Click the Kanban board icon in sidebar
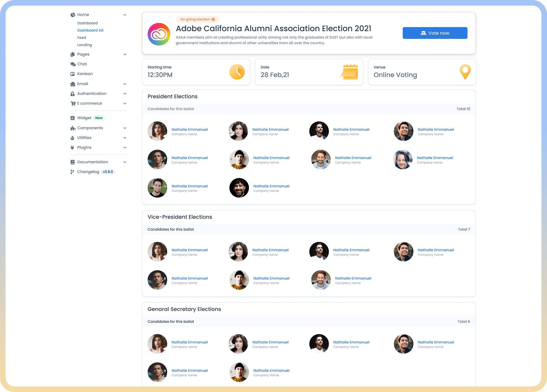This screenshot has width=547, height=392. pos(72,74)
